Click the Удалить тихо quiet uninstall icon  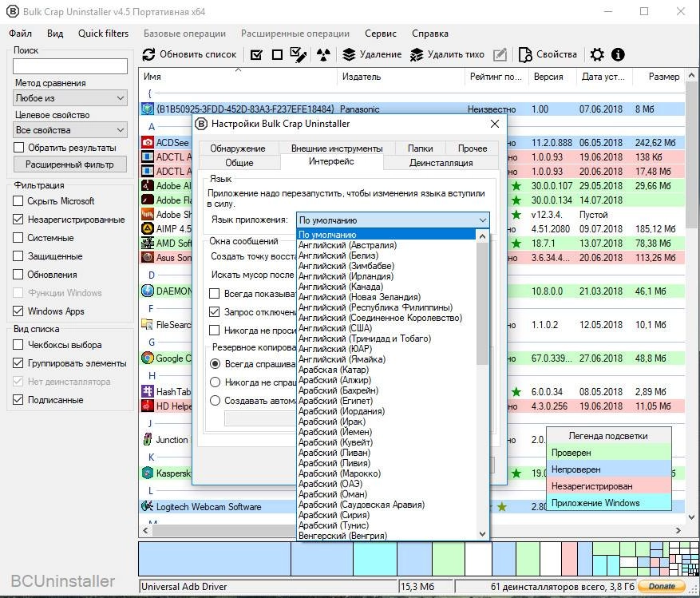coord(417,54)
